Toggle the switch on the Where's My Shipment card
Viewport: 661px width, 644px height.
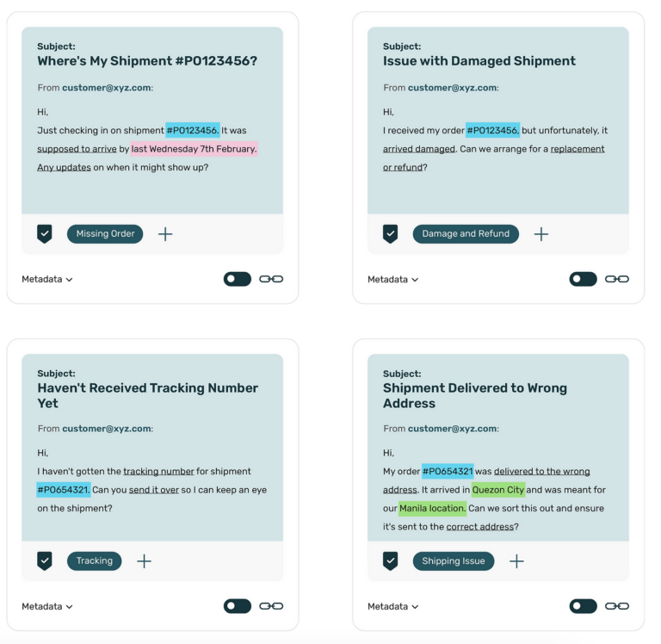click(238, 279)
